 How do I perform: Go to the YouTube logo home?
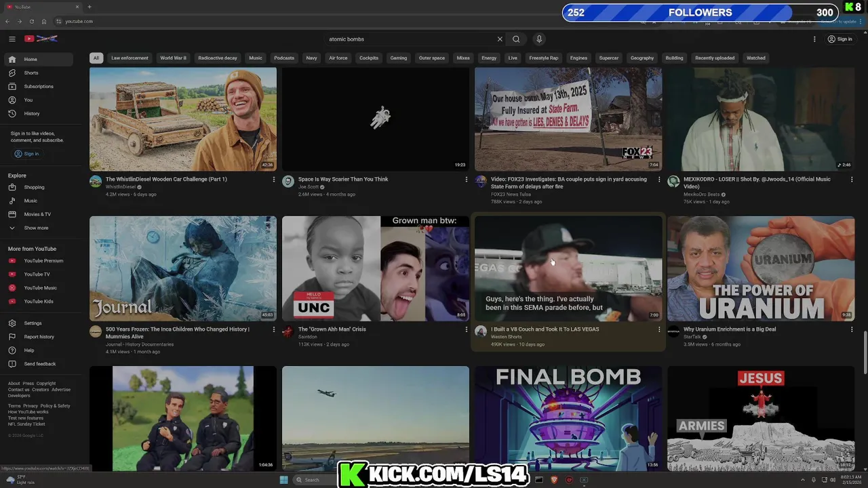point(41,39)
